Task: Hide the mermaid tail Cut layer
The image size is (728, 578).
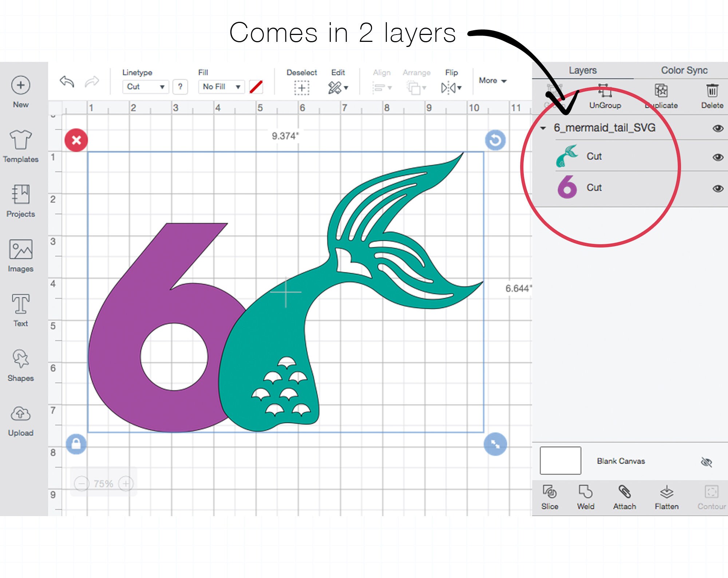Action: click(x=718, y=157)
